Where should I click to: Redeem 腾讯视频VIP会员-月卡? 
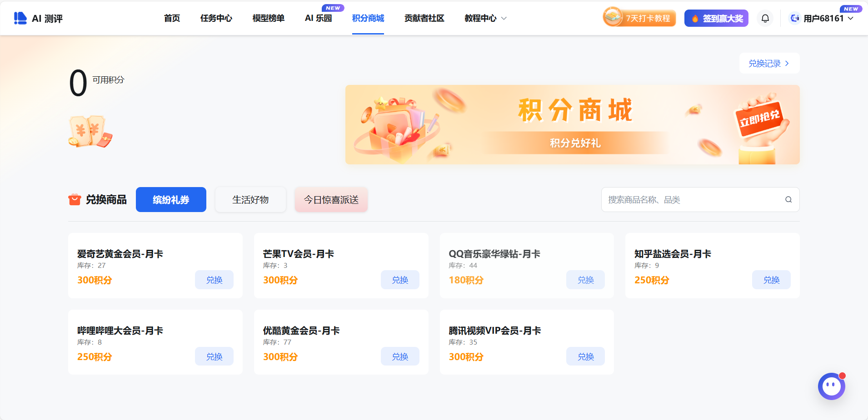click(585, 356)
